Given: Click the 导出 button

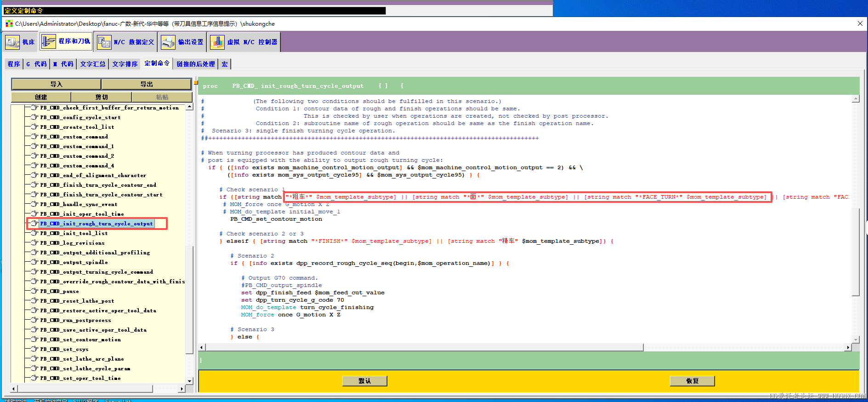Looking at the screenshot, I should [147, 84].
